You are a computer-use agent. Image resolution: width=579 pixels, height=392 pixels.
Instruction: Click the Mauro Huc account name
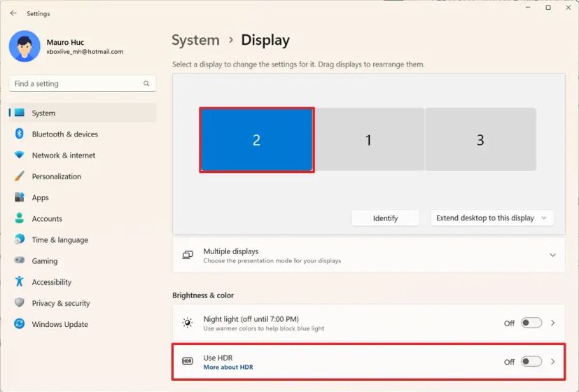65,42
